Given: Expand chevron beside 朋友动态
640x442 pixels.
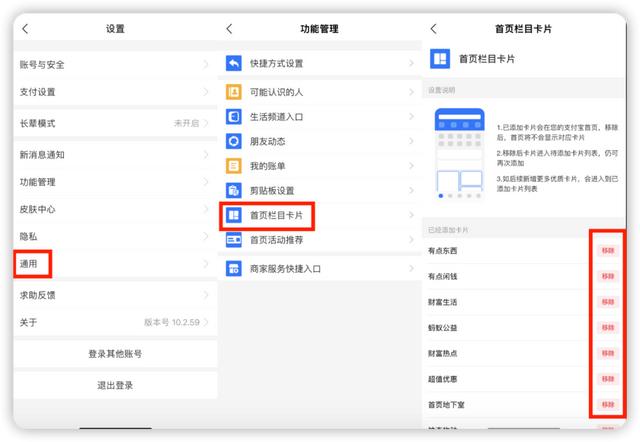Looking at the screenshot, I should 411,141.
